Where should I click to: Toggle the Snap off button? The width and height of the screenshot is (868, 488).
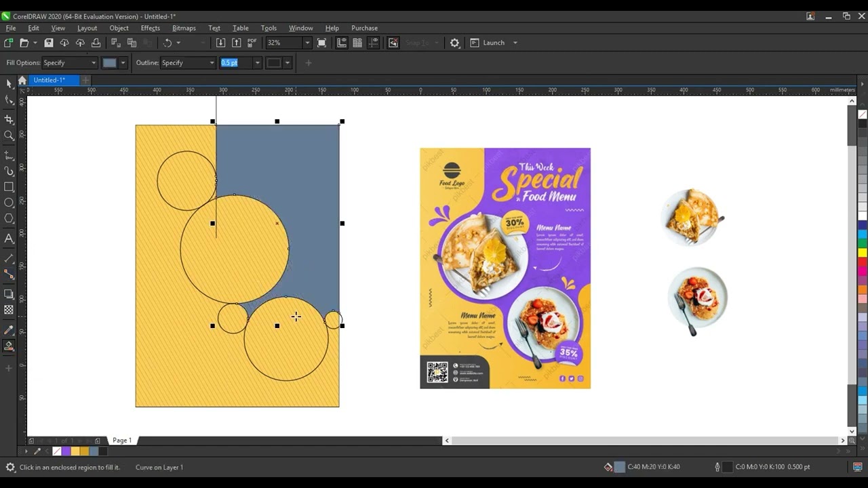click(393, 43)
